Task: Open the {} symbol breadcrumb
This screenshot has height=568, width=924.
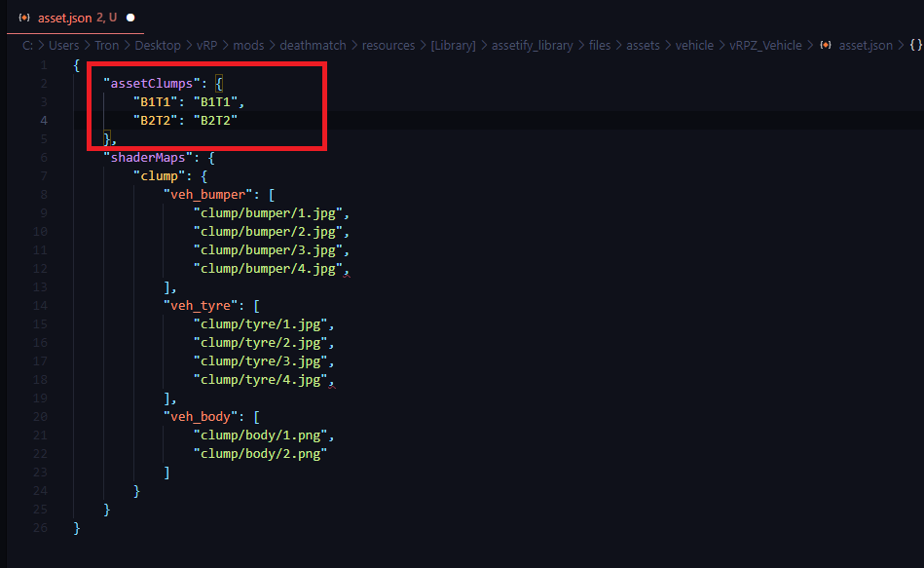Action: tap(916, 46)
